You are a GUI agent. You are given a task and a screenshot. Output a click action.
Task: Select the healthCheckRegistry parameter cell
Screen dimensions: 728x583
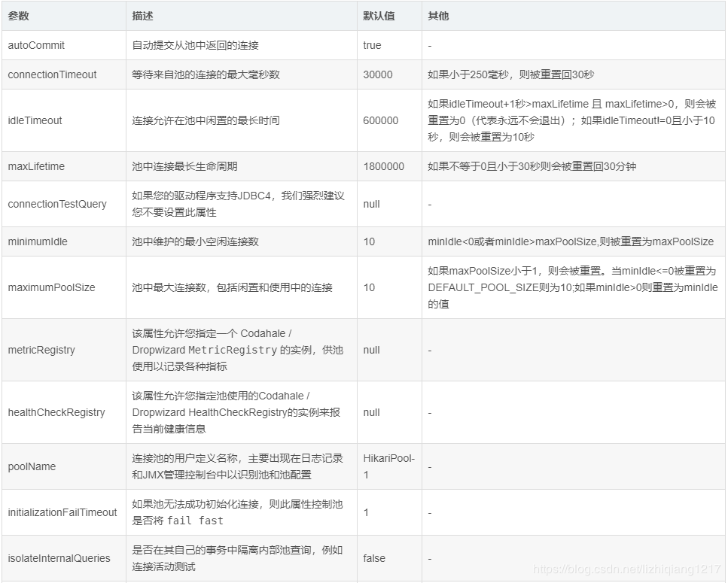point(56,412)
